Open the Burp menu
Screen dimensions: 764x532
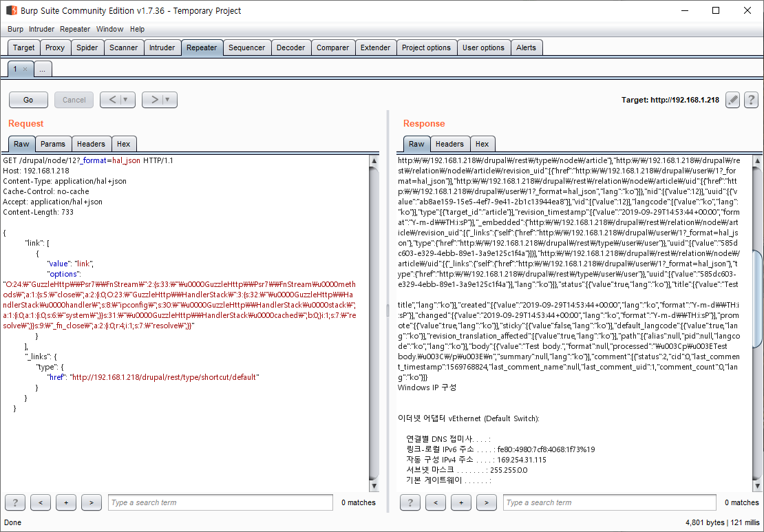pyautogui.click(x=15, y=29)
